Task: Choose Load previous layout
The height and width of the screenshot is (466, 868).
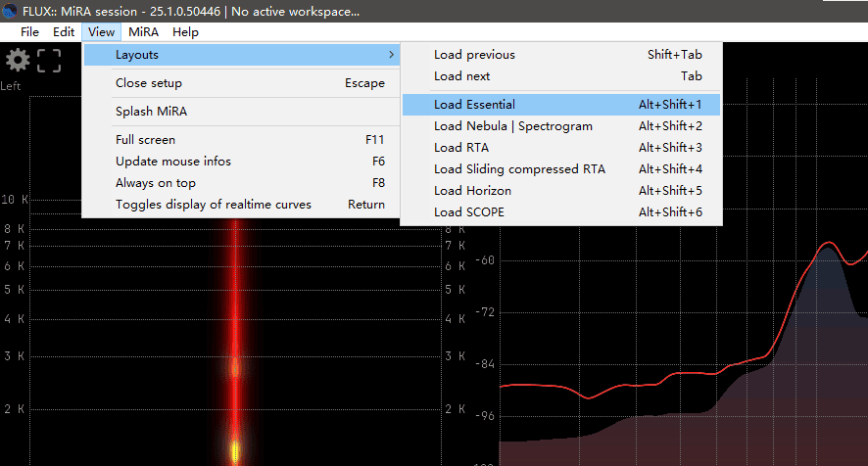Action: click(560, 55)
